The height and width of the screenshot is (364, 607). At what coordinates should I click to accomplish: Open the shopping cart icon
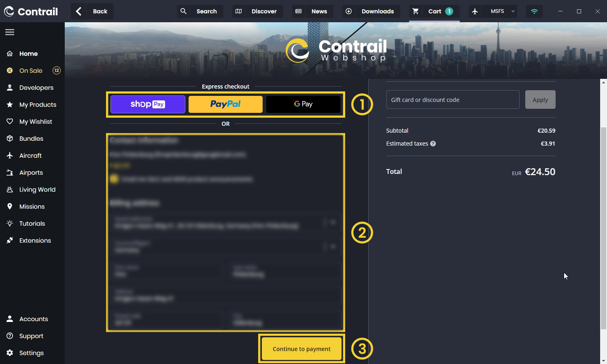415,11
